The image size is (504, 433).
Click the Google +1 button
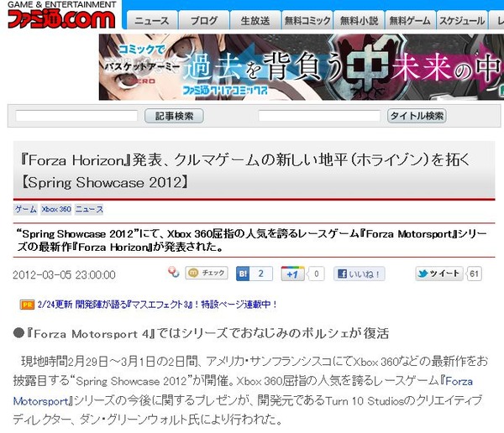coord(292,274)
